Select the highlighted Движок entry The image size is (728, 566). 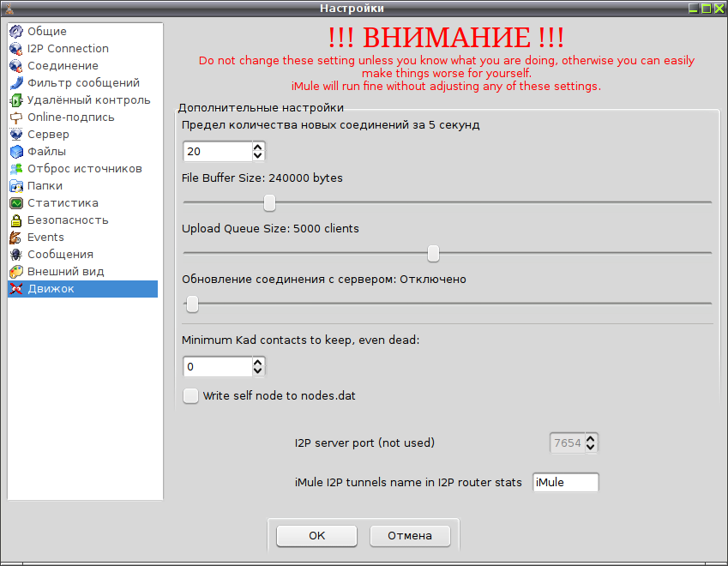(x=82, y=289)
